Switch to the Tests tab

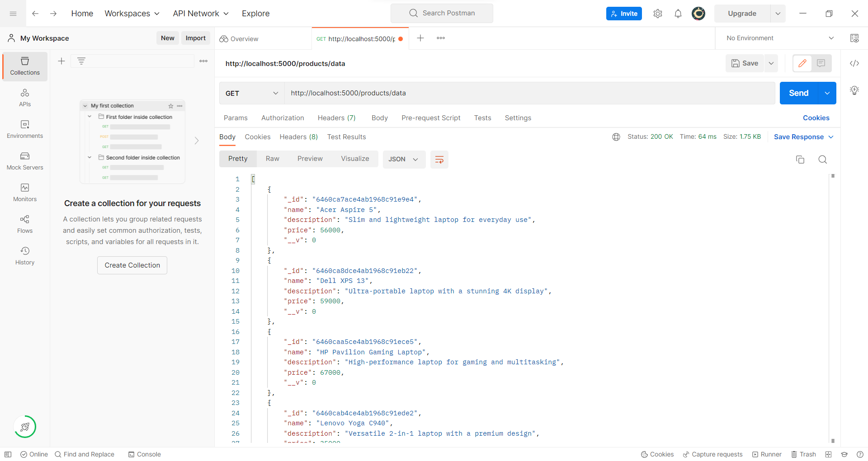click(x=482, y=118)
